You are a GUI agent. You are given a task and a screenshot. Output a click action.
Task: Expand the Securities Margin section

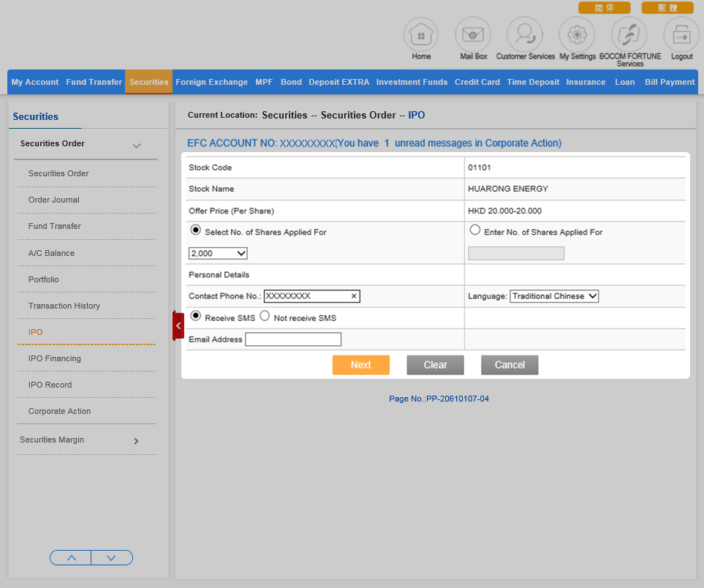pos(136,441)
